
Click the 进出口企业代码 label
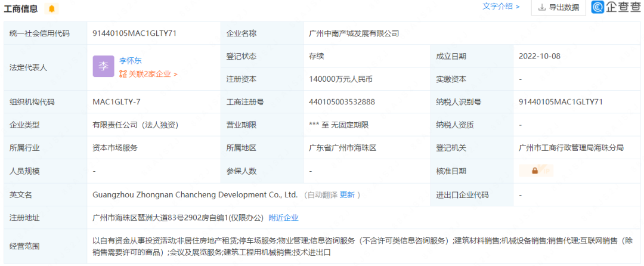[x=463, y=195]
